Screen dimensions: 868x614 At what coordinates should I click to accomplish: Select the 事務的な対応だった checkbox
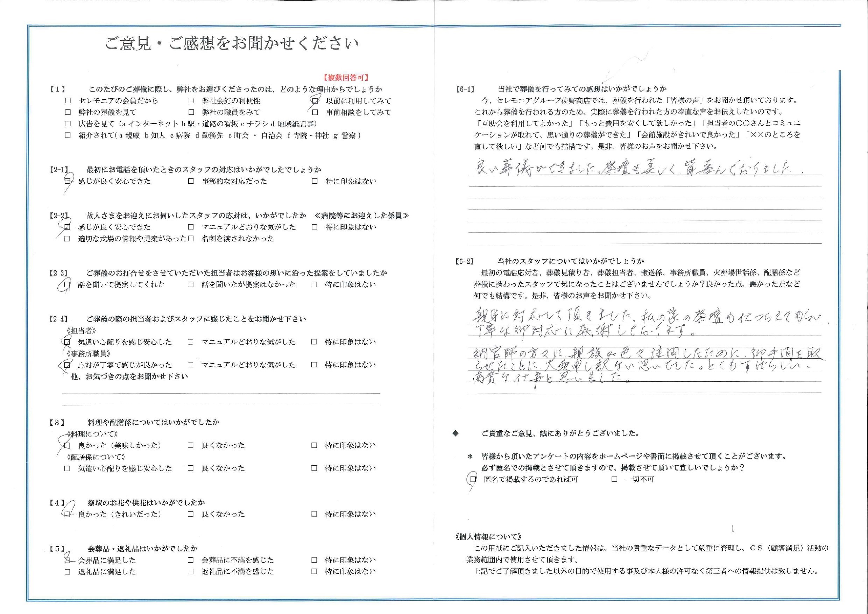[x=191, y=181]
